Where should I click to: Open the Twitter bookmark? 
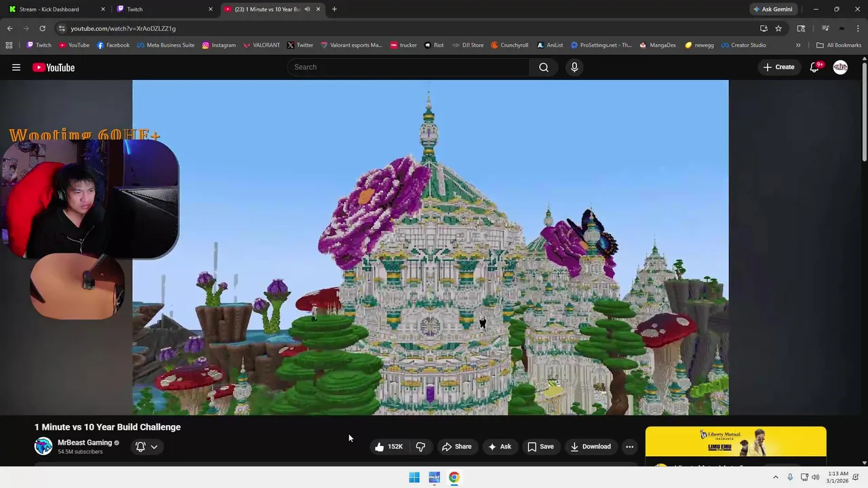[300, 45]
